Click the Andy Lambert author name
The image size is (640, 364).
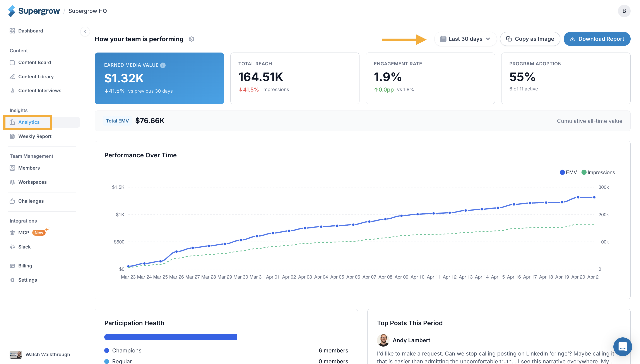click(411, 340)
